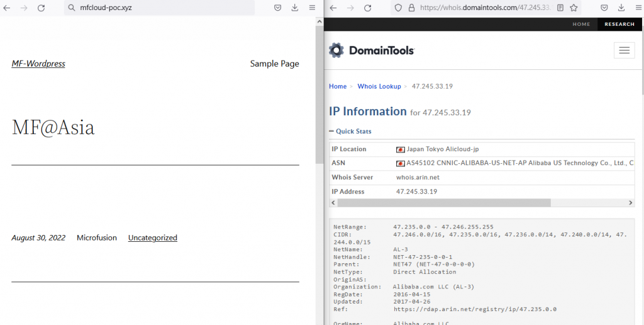Viewport: 644px width, 325px height.
Task: Go forward in DomainTools browser window
Action: click(350, 8)
